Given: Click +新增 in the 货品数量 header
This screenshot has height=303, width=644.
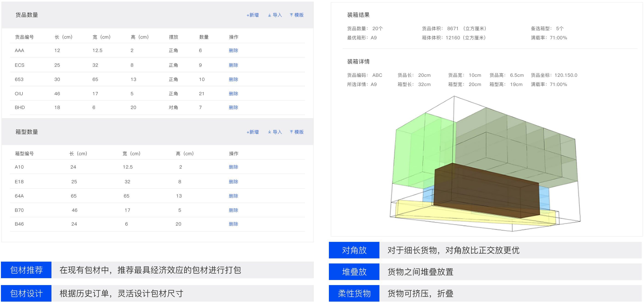Looking at the screenshot, I should (252, 15).
